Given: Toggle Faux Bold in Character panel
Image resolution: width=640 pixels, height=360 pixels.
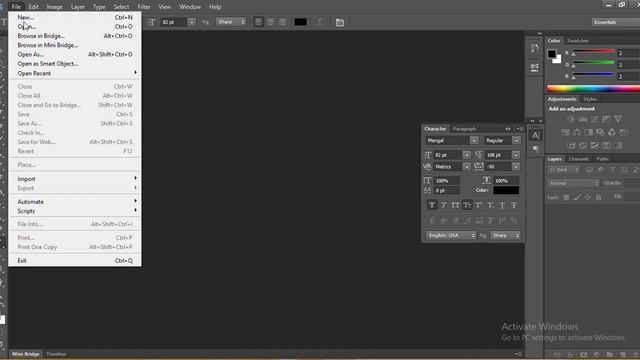Looking at the screenshot, I should tap(432, 205).
